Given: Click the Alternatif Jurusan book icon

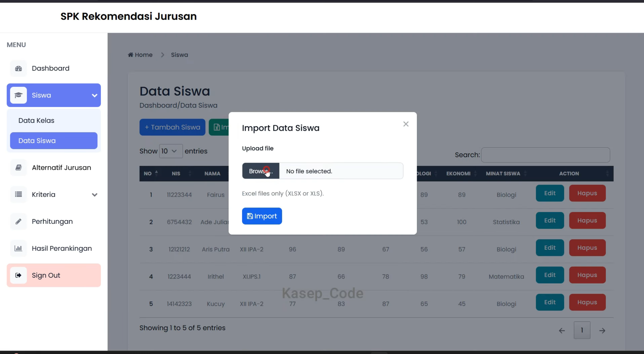Looking at the screenshot, I should tap(18, 168).
